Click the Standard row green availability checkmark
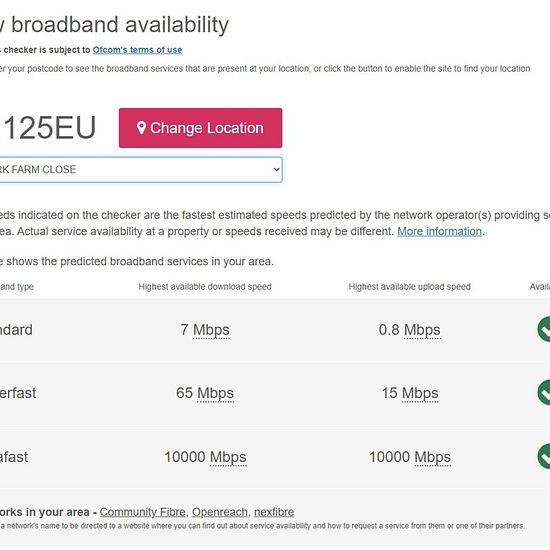The image size is (550, 550). point(544,329)
